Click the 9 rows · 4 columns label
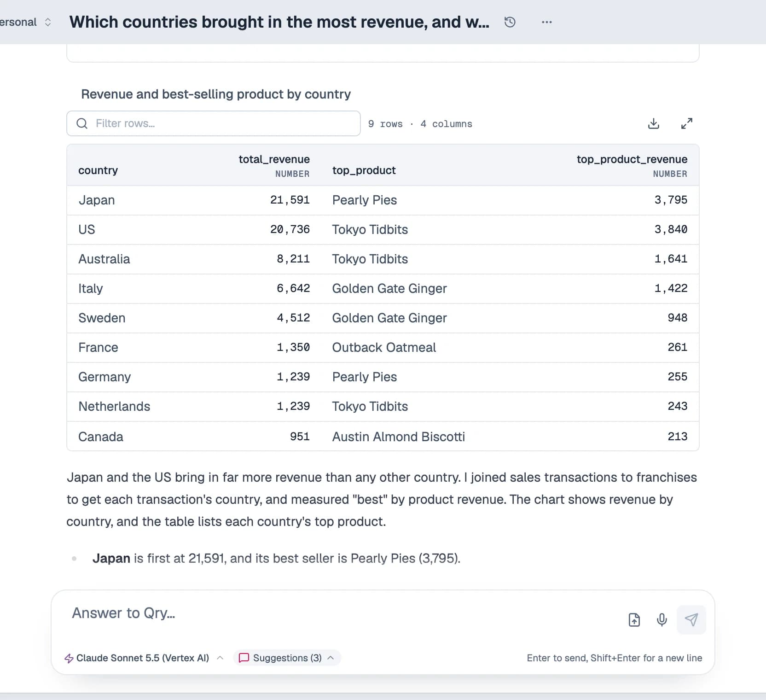 point(420,124)
